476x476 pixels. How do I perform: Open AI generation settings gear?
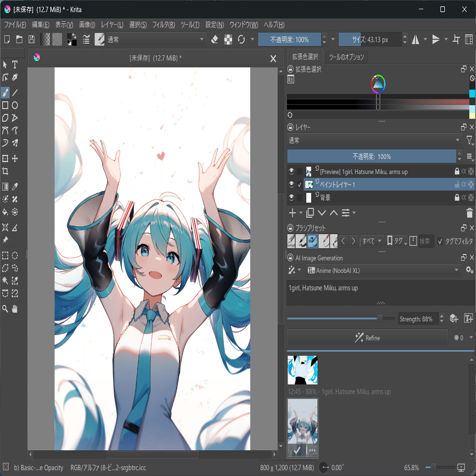click(x=469, y=270)
